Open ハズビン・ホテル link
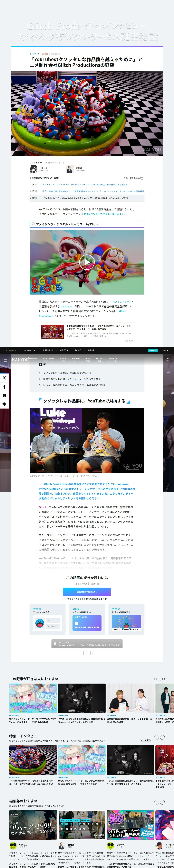The height and width of the screenshot is (868, 174). click(x=122, y=302)
